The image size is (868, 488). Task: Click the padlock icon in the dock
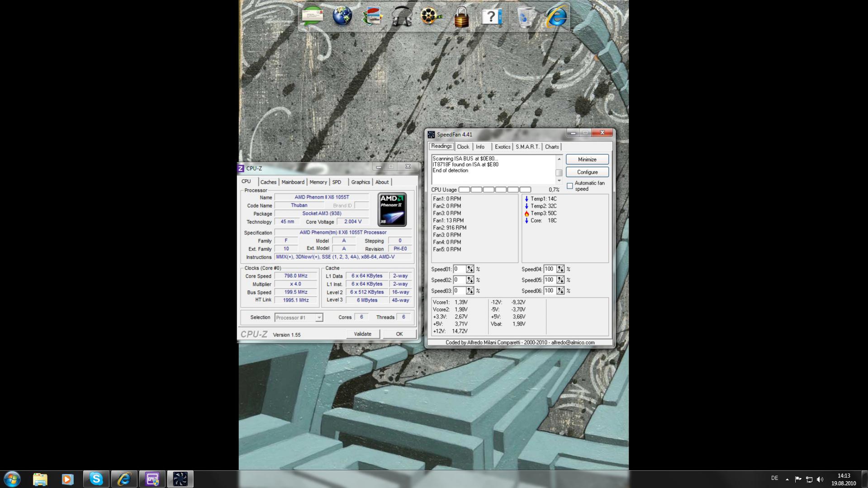(461, 17)
